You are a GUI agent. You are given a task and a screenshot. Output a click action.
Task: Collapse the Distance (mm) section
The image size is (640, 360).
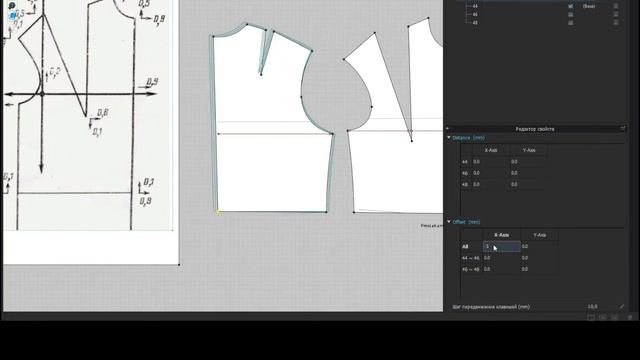449,138
